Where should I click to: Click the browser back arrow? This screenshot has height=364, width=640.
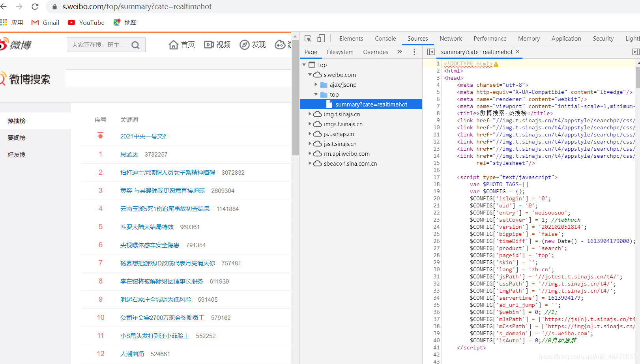click(x=4, y=6)
